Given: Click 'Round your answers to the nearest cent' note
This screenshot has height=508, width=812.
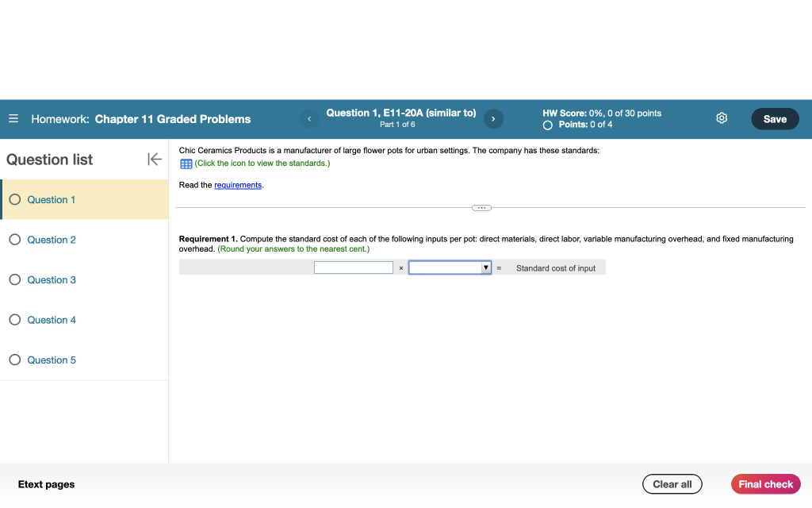Looking at the screenshot, I should tap(293, 248).
